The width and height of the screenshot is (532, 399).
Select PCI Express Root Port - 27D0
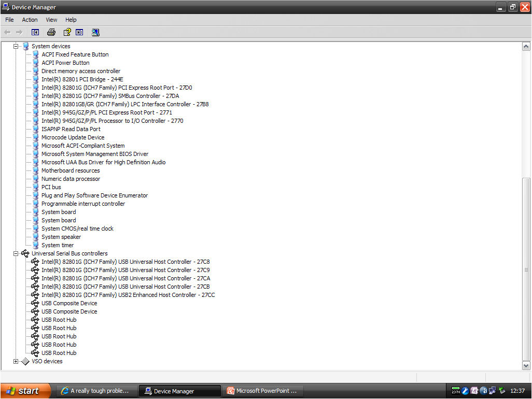[117, 88]
